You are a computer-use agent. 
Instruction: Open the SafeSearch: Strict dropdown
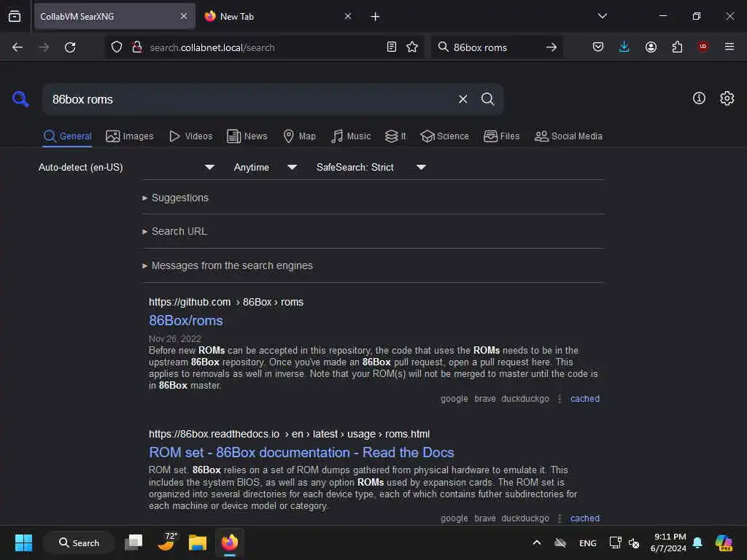point(371,167)
